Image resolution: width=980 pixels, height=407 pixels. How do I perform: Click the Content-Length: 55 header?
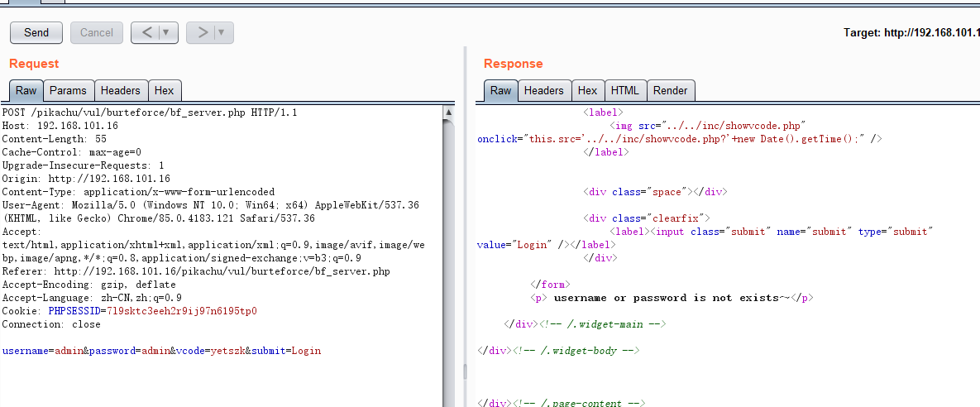coord(55,139)
